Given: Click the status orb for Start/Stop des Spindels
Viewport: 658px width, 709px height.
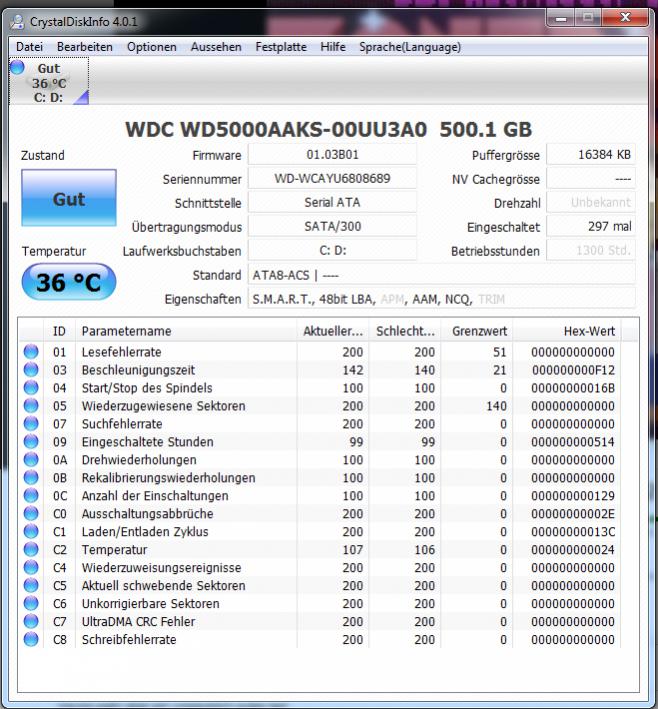Looking at the screenshot, I should click(31, 388).
